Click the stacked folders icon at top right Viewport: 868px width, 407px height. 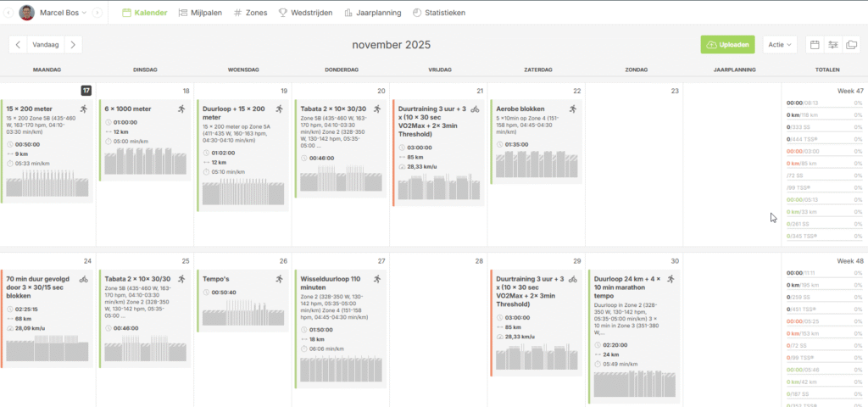(852, 44)
